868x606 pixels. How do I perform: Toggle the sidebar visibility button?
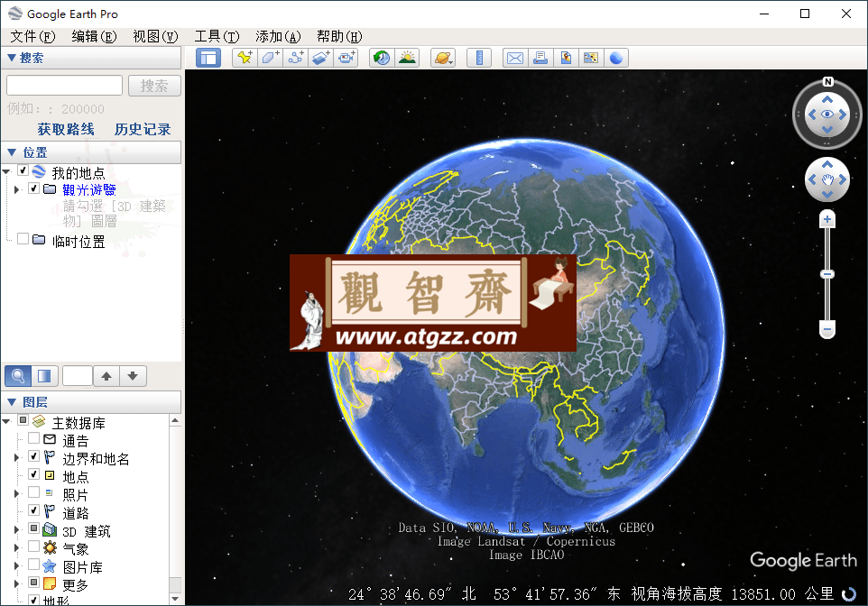[208, 58]
